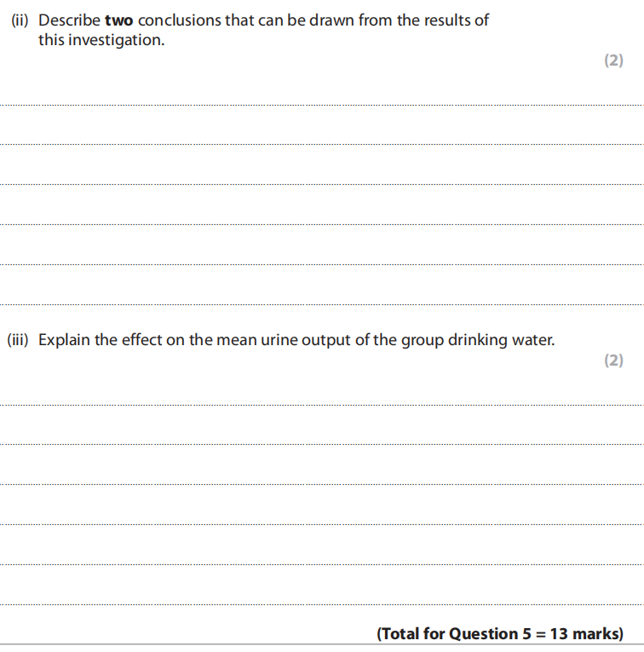Click the text "this investigation."

[101, 40]
